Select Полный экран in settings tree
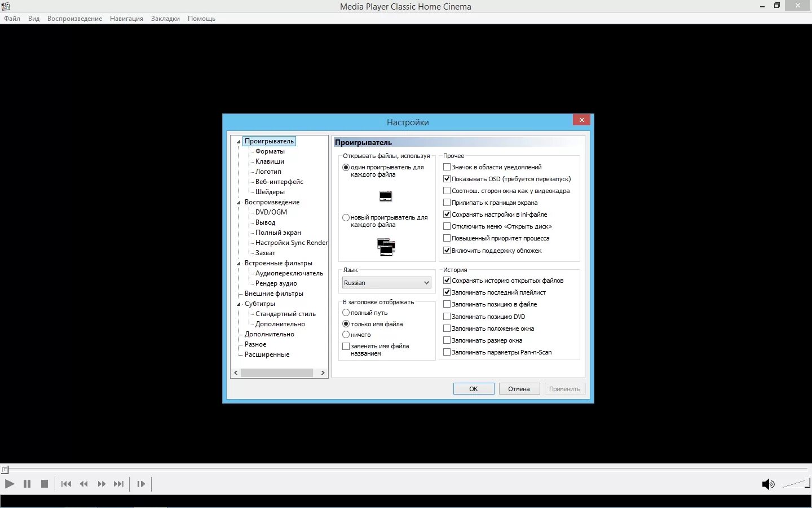The width and height of the screenshot is (812, 508). [278, 233]
